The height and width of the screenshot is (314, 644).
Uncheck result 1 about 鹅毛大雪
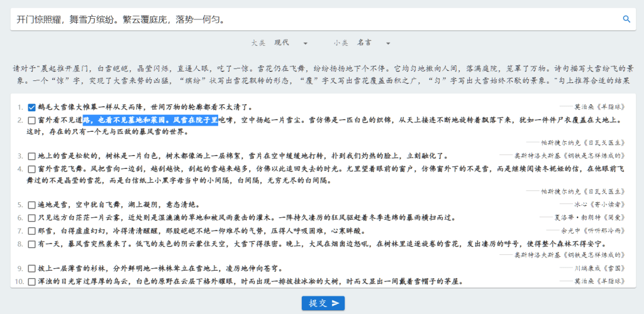(x=31, y=107)
